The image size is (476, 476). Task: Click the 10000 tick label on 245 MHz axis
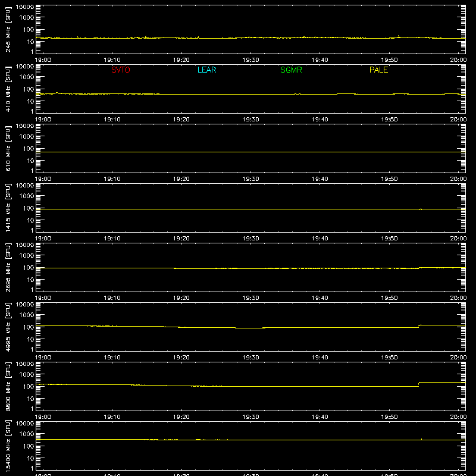[x=25, y=7]
